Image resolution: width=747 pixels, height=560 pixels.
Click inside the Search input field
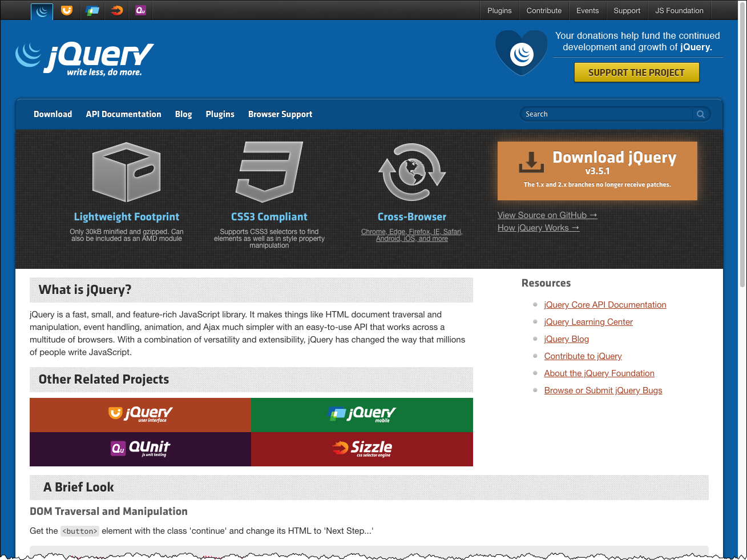(x=605, y=114)
